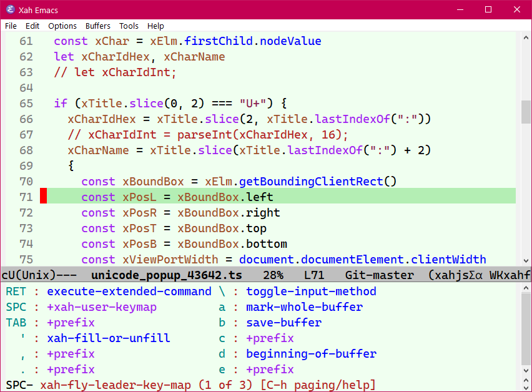Select execute-extended-command in which-key popup
This screenshot has height=392, width=532.
(x=129, y=292)
